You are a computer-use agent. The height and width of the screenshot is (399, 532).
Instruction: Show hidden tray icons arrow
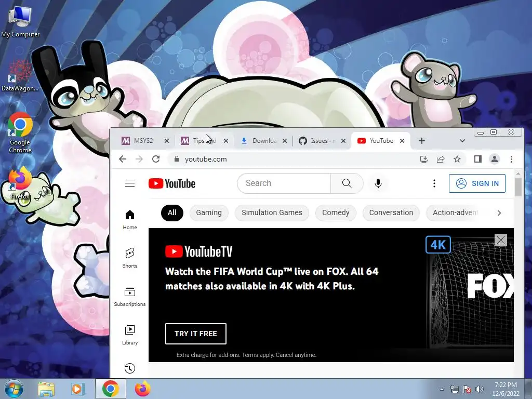442,389
